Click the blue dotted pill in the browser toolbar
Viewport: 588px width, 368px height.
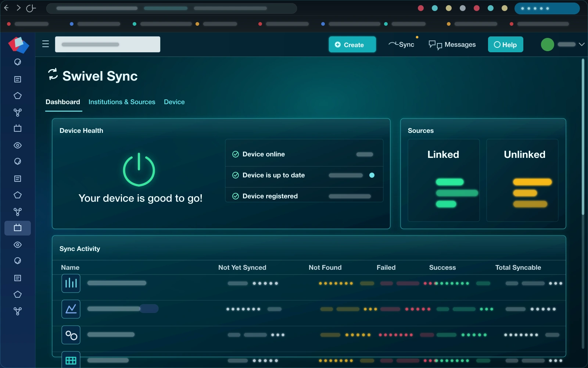point(547,8)
